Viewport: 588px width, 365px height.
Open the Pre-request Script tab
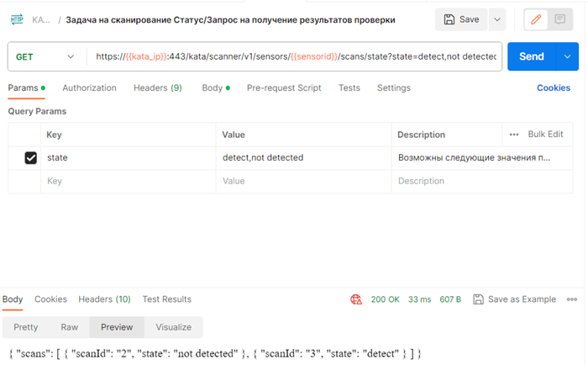(x=284, y=87)
